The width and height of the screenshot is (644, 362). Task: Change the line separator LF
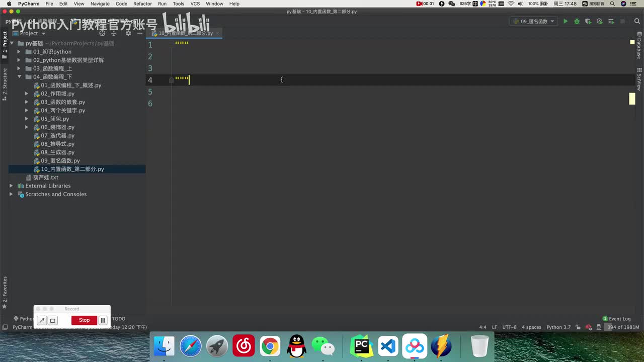[494, 327]
